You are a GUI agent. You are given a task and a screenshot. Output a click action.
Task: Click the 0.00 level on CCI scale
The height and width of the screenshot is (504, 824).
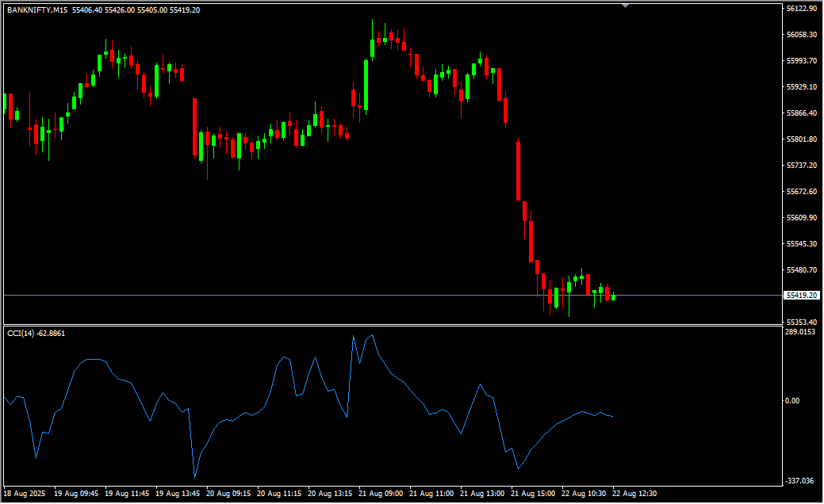[791, 401]
